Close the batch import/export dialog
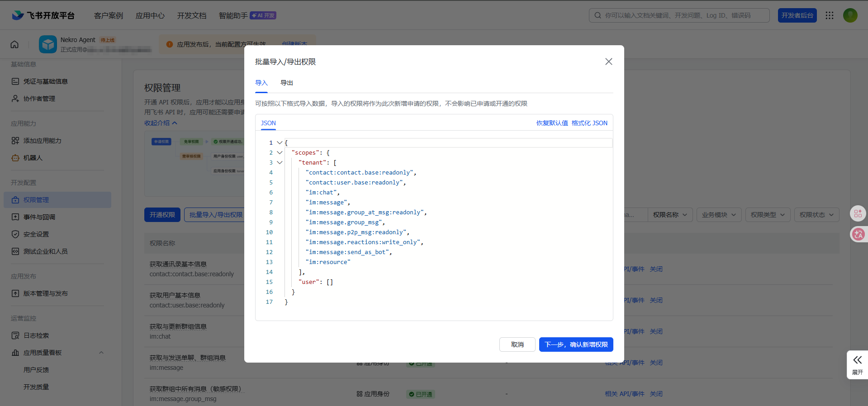Viewport: 868px width, 406px height. [x=608, y=61]
